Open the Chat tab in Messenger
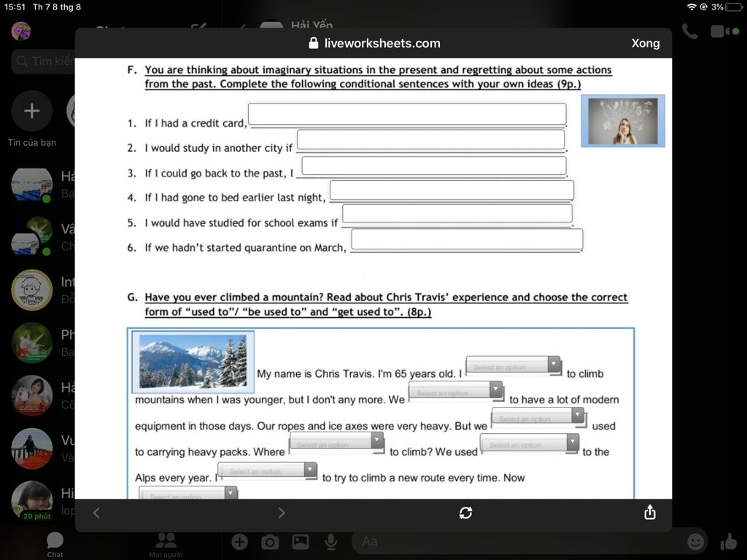 [55, 544]
